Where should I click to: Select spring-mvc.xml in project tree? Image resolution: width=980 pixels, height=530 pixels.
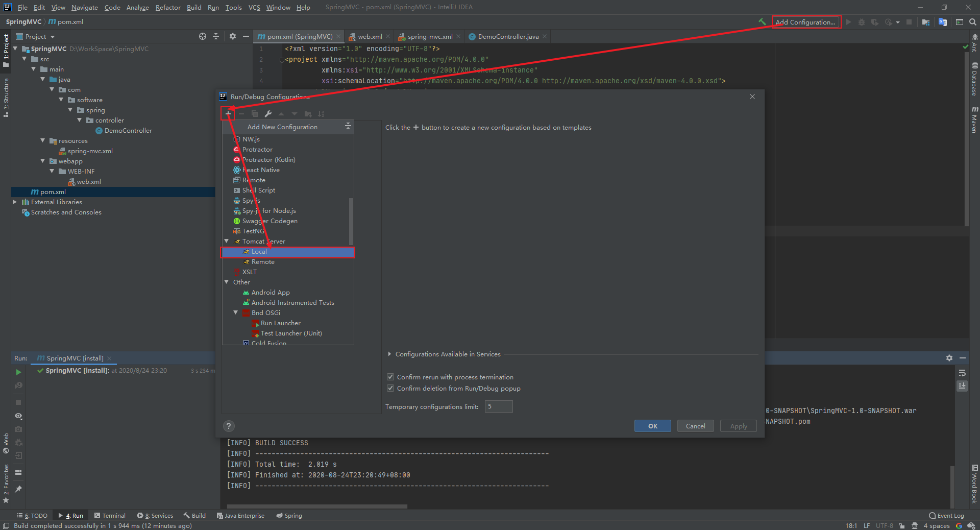click(90, 151)
